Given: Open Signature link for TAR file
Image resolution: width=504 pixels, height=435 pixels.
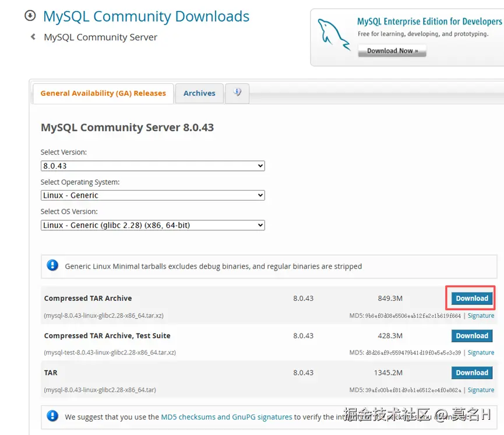Looking at the screenshot, I should click(x=481, y=390).
